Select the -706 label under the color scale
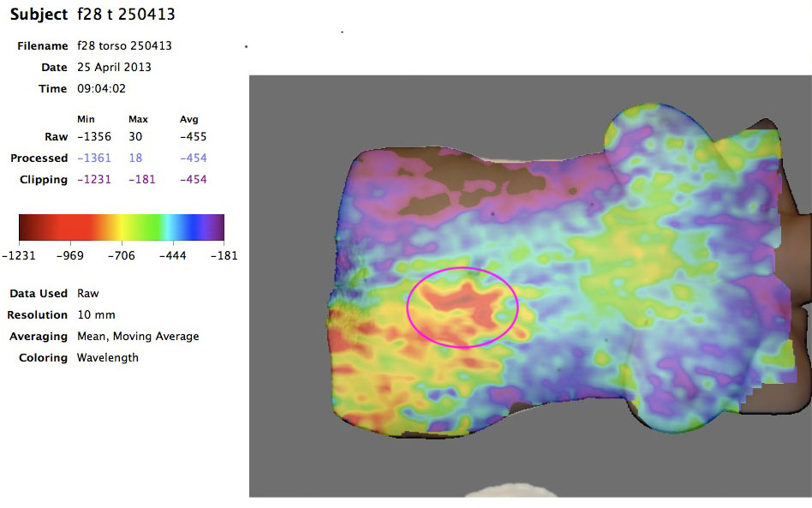Viewport: 812px width, 508px height. (122, 255)
